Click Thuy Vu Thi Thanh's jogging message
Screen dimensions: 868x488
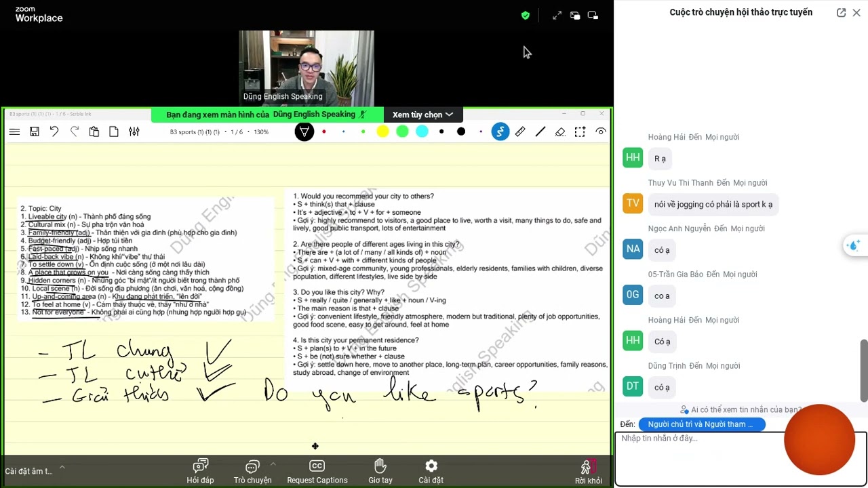coord(713,204)
